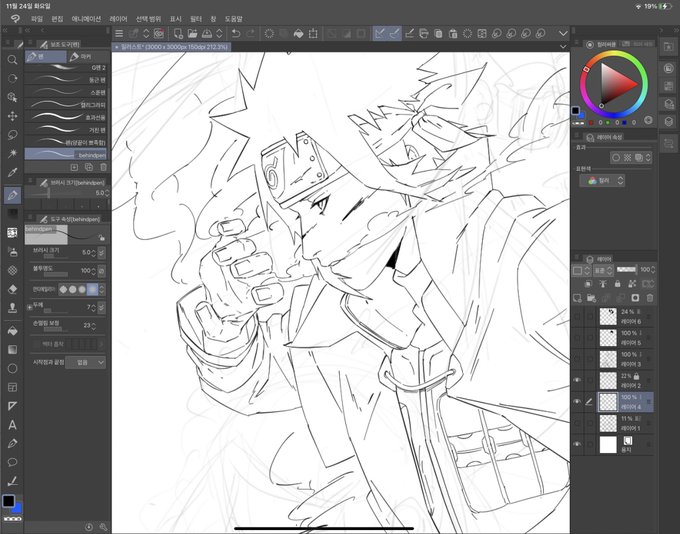Select the Eyedropper tool

point(12,172)
